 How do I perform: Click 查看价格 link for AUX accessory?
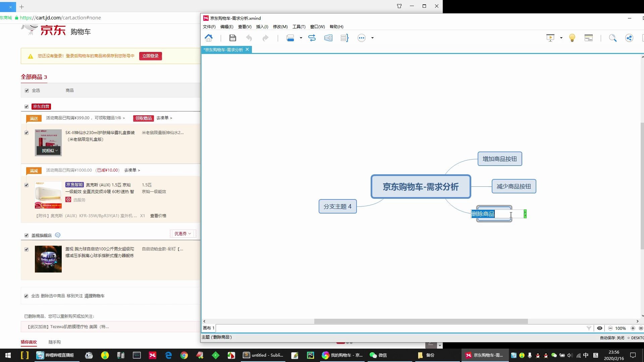(158, 216)
